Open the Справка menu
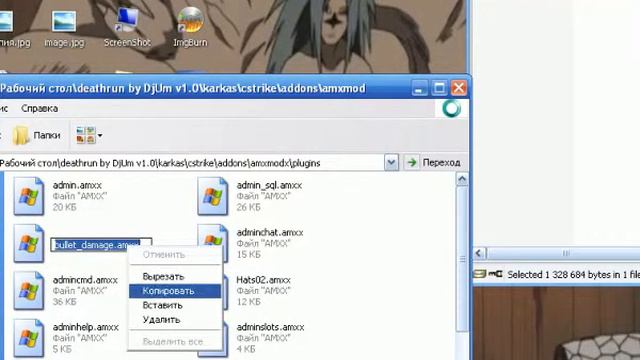640x360 pixels. point(39,109)
